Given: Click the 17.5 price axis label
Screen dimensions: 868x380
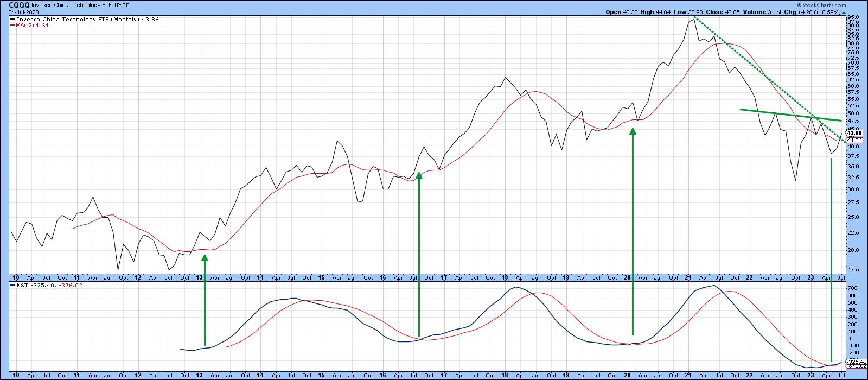Looking at the screenshot, I should (x=852, y=269).
